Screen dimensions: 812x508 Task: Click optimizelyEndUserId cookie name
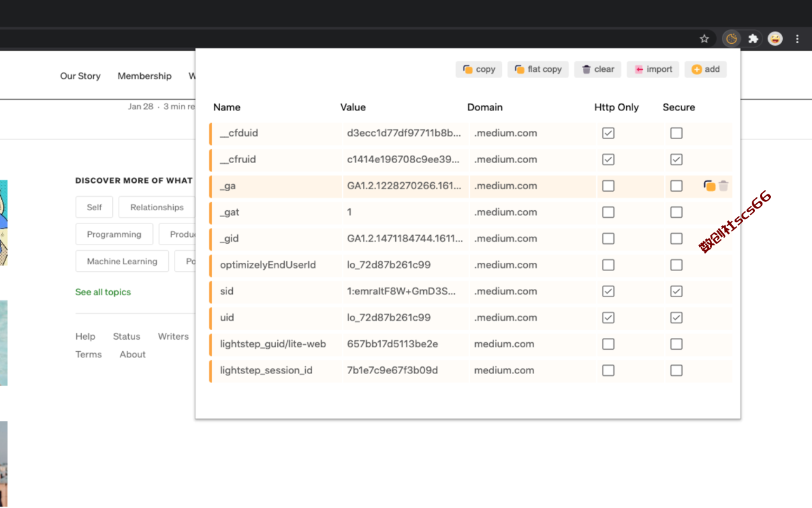(268, 265)
